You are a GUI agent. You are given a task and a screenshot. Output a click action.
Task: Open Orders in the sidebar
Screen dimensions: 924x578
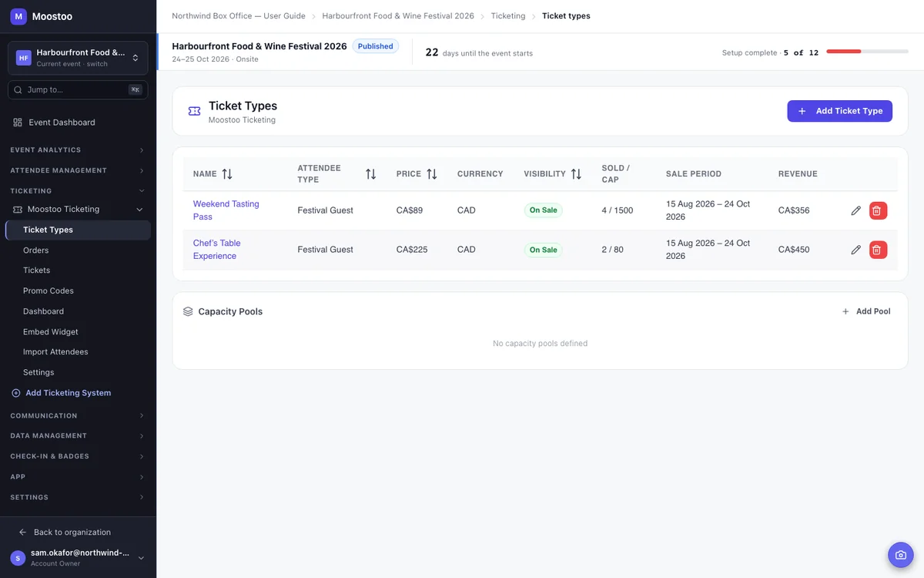[78, 250]
